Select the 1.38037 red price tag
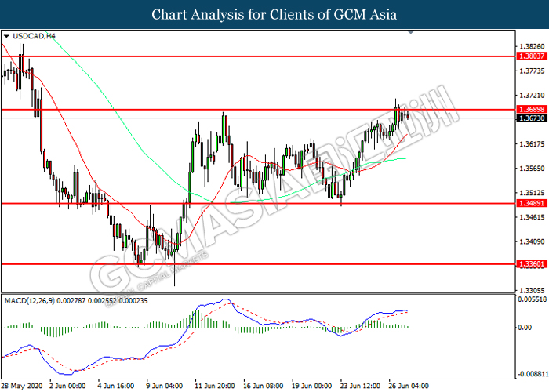This screenshot has height=392, width=549. [531, 57]
